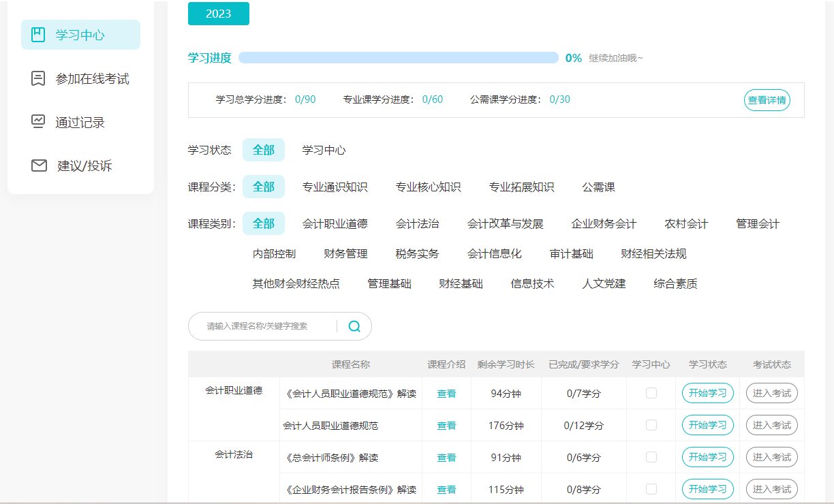
Task: Click 查看 link for 《企业财务会计报告条例》解读
Action: tap(446, 490)
